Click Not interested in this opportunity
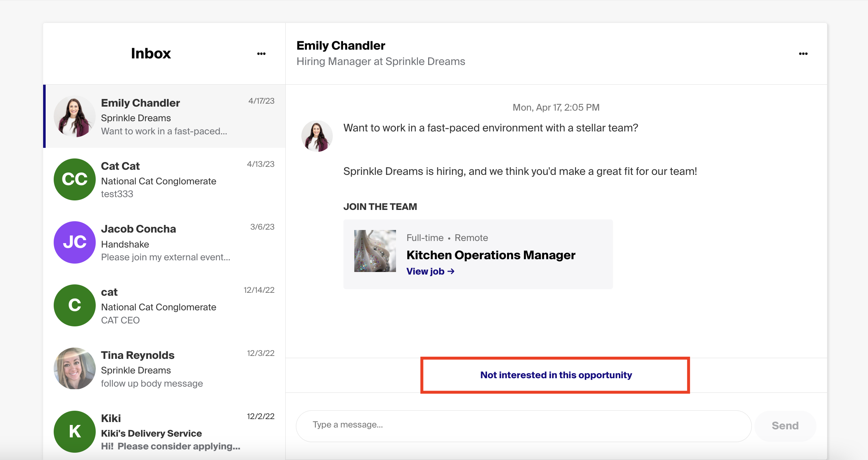Image resolution: width=868 pixels, height=460 pixels. (556, 375)
